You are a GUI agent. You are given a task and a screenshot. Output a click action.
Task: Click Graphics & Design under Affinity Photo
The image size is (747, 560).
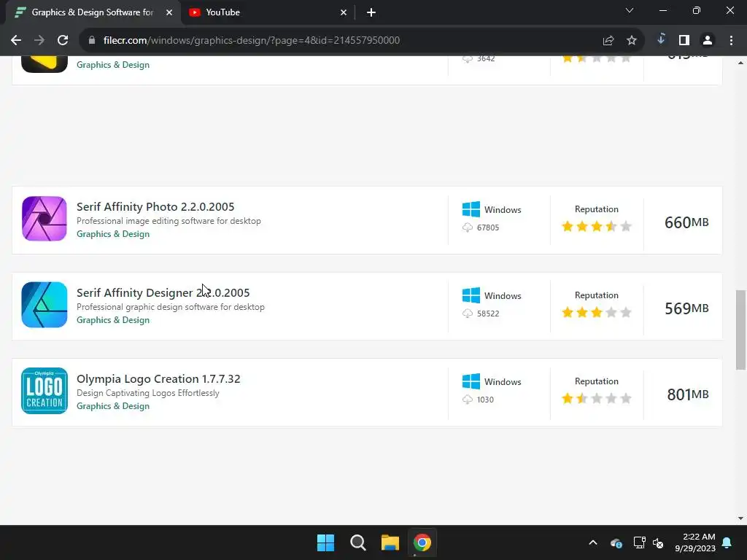click(113, 234)
